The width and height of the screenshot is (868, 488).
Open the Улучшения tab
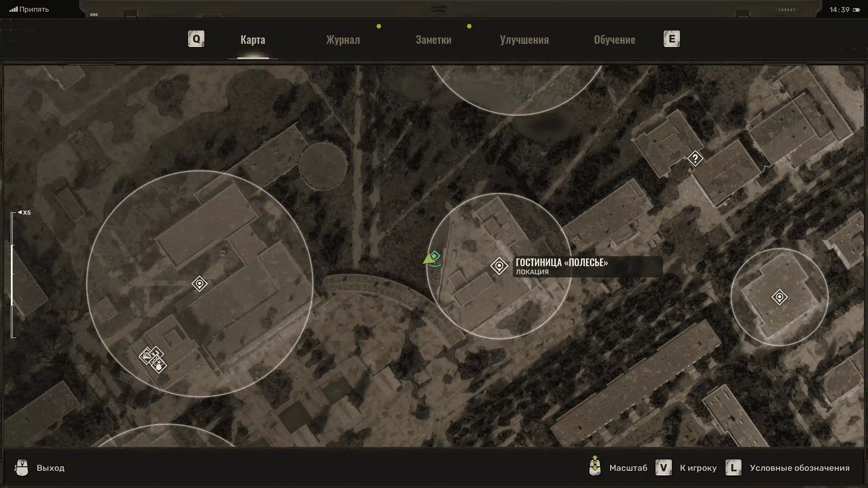tap(524, 40)
